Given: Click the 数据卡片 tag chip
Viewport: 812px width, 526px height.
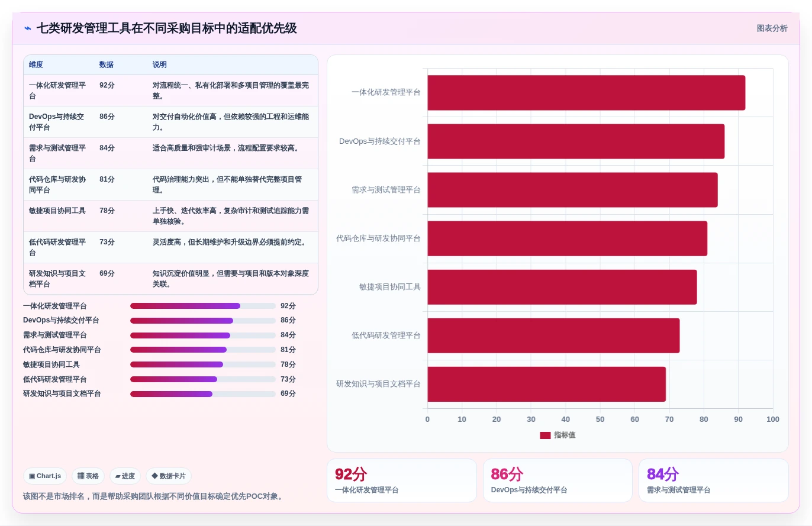Looking at the screenshot, I should (x=169, y=476).
